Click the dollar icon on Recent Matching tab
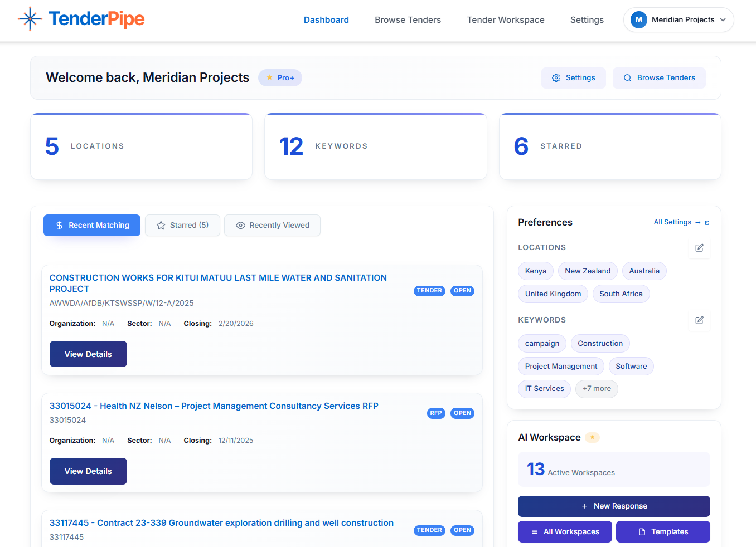 (x=59, y=225)
